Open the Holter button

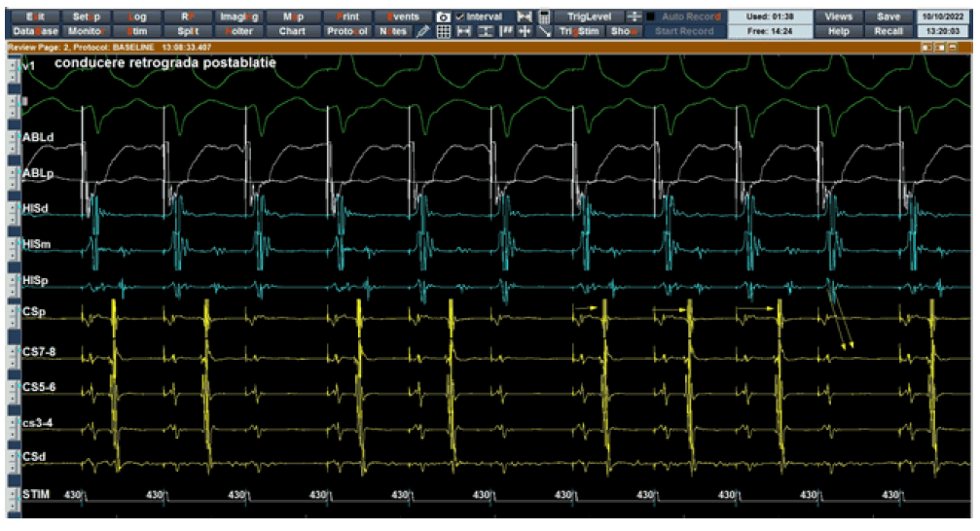(x=238, y=31)
